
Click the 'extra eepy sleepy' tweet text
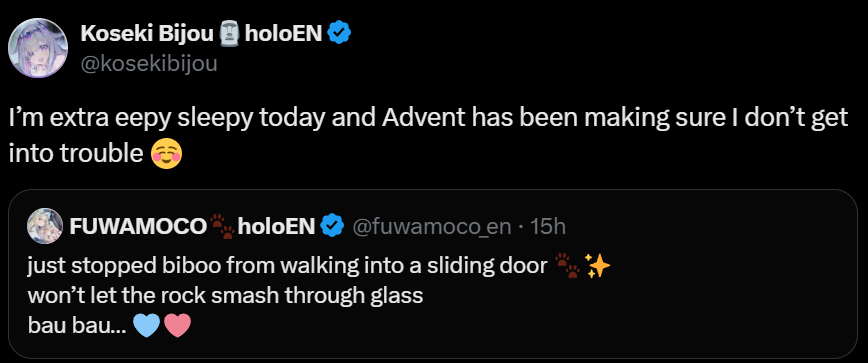coord(428,136)
